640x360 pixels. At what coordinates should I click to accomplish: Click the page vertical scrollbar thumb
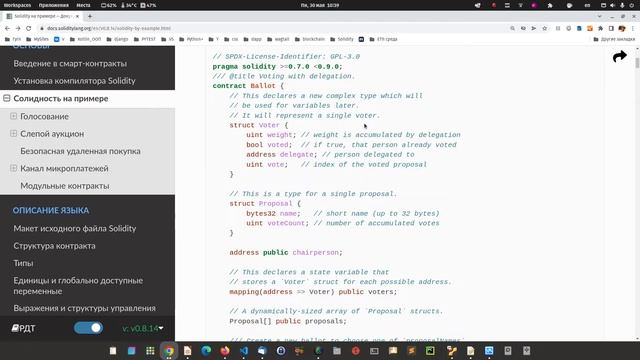(x=637, y=63)
